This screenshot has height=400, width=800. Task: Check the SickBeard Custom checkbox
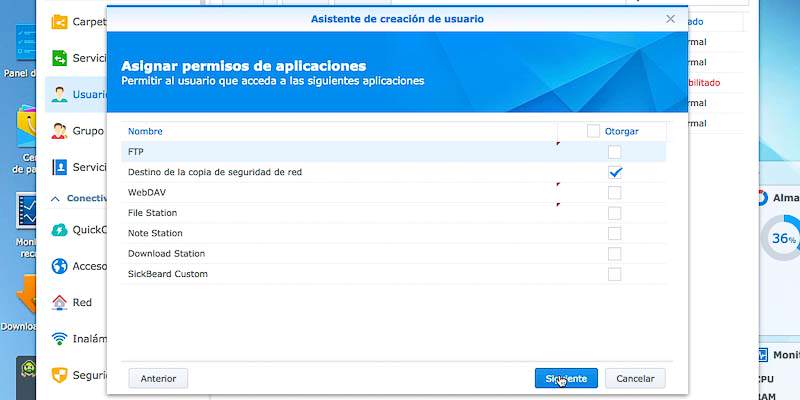(x=614, y=274)
